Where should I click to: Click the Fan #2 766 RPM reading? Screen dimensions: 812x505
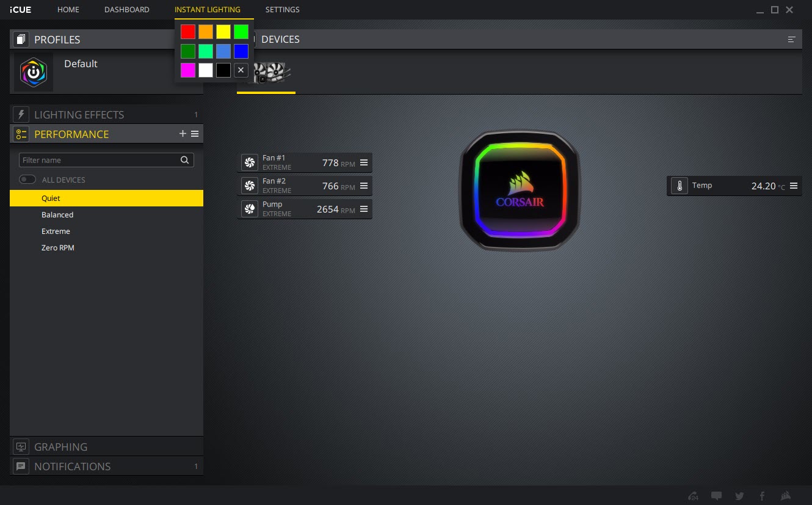tap(338, 186)
